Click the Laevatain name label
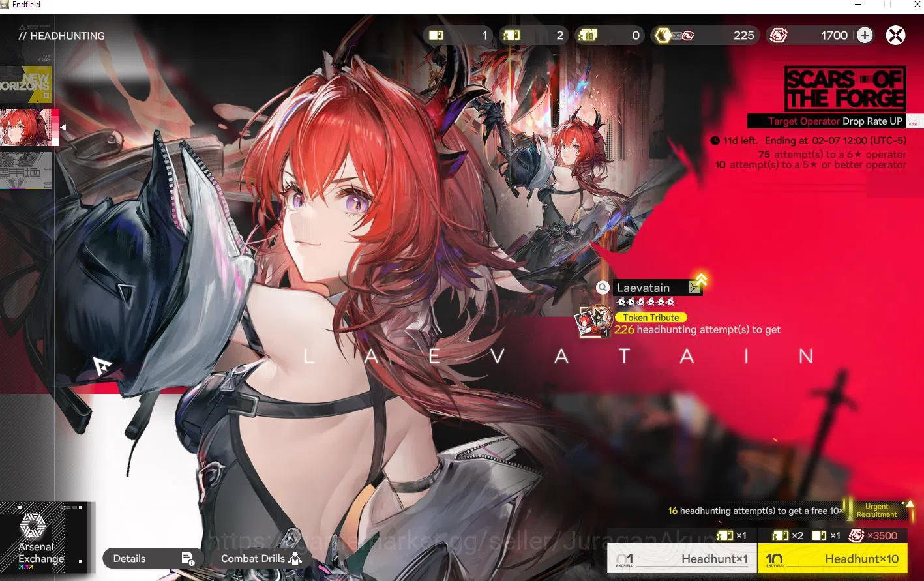Image resolution: width=924 pixels, height=581 pixels. tap(643, 288)
